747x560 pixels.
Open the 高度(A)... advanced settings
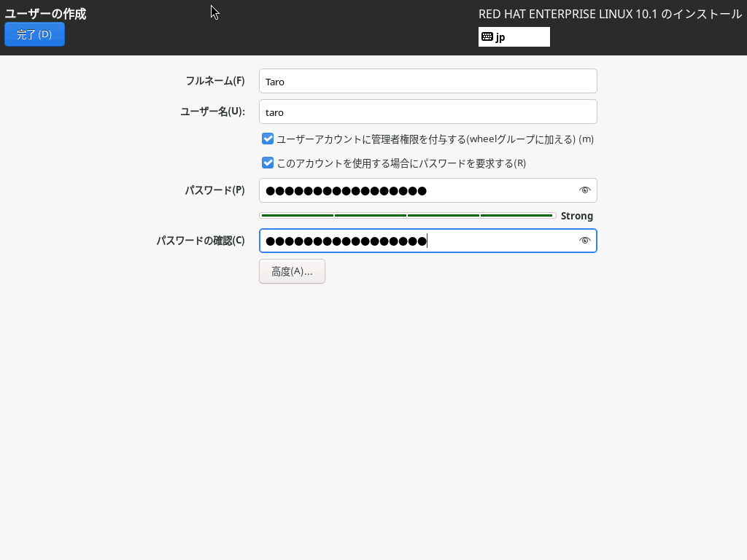pos(292,271)
